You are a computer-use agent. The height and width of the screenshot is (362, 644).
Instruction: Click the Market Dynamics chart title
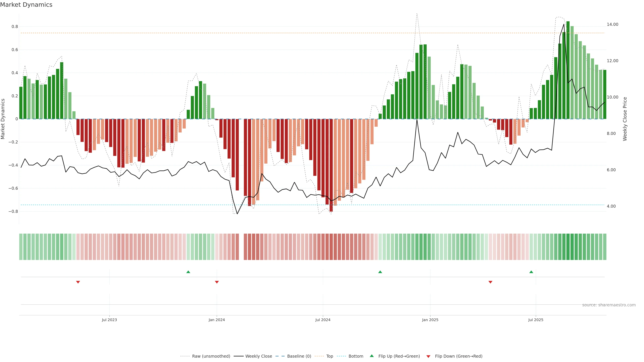coord(26,5)
